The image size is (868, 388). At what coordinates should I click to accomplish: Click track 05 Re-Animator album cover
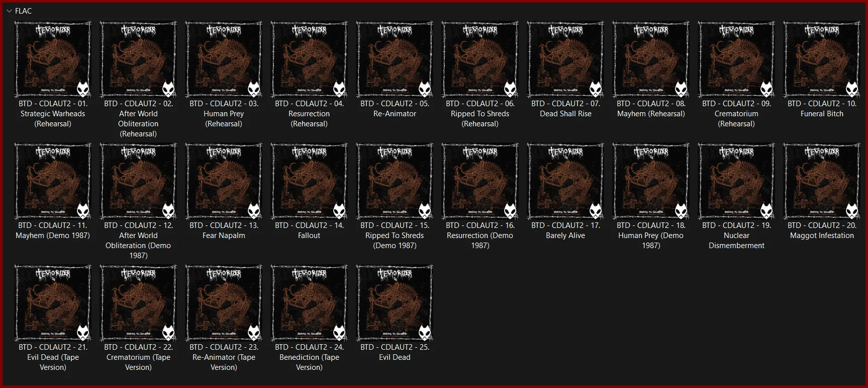(x=395, y=59)
